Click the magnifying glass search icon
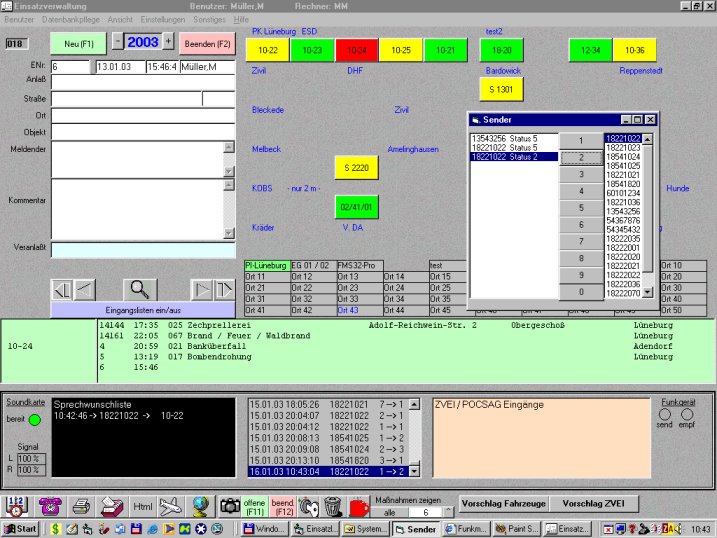 [x=139, y=290]
